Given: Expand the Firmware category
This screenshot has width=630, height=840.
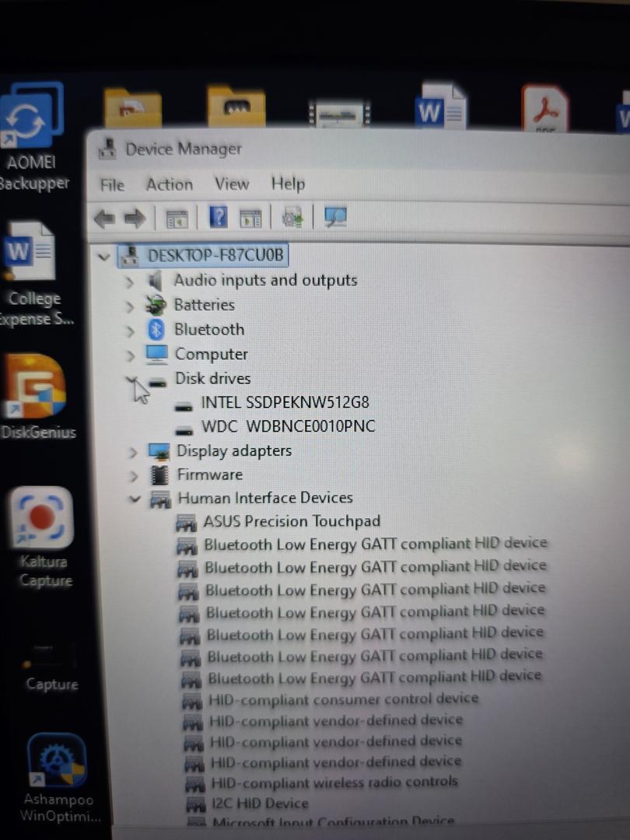Looking at the screenshot, I should pos(134,476).
